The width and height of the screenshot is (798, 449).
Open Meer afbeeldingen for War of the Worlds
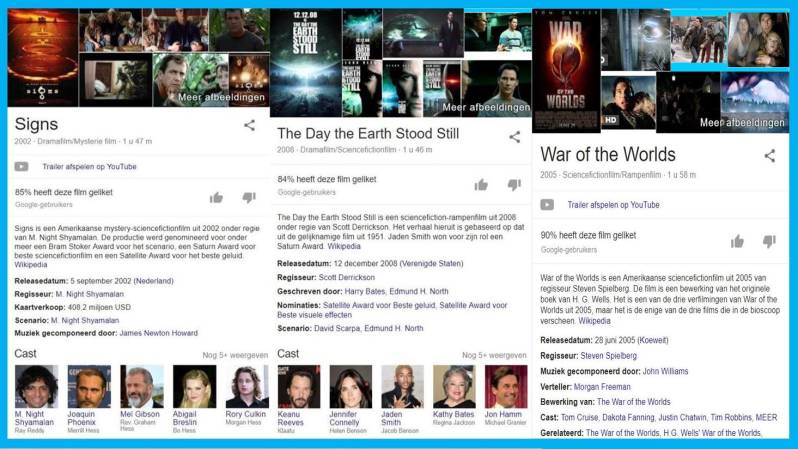[742, 123]
